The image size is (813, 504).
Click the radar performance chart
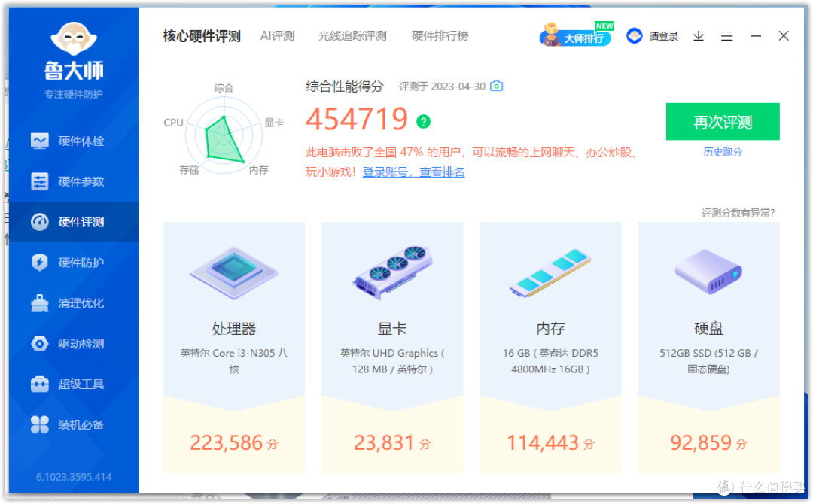click(224, 137)
